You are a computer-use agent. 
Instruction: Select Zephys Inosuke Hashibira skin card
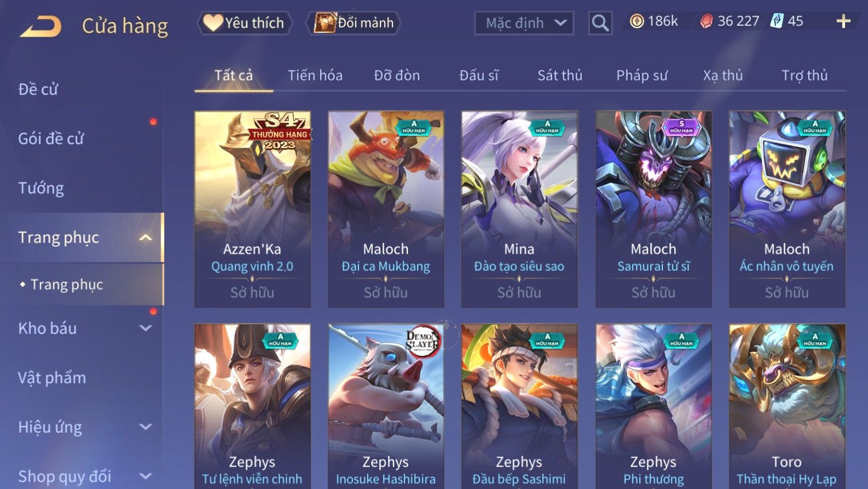coord(386,406)
